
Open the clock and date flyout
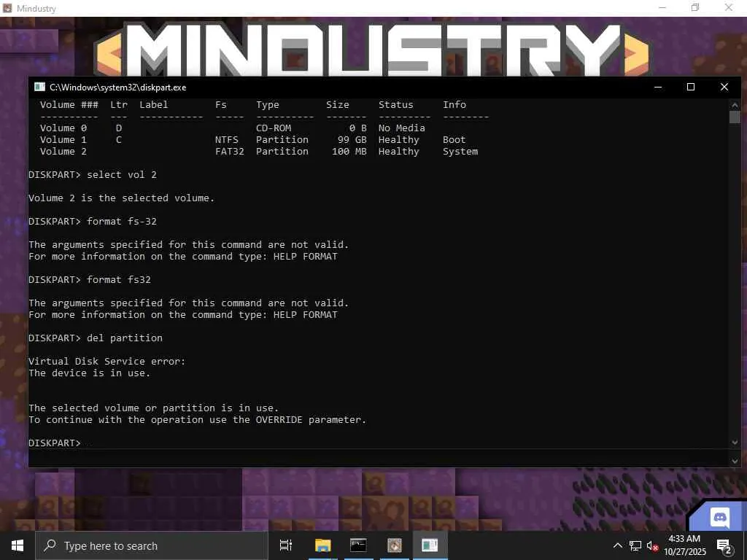(x=684, y=545)
